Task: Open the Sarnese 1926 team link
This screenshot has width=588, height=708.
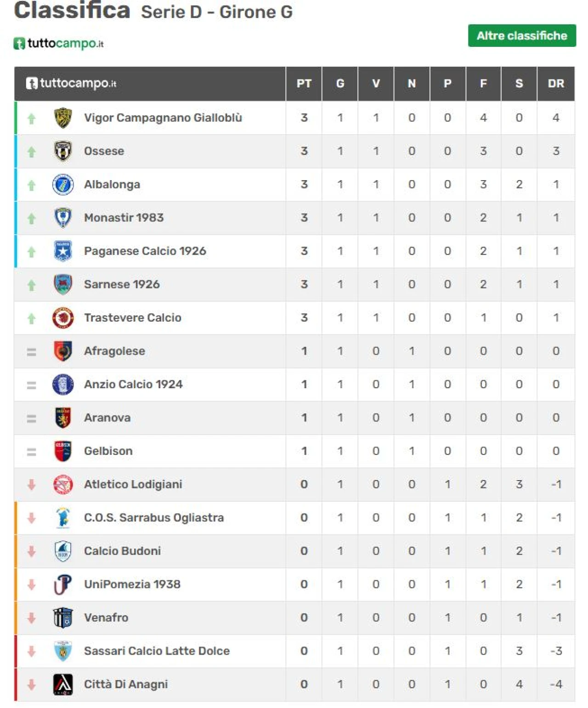Action: click(x=122, y=284)
